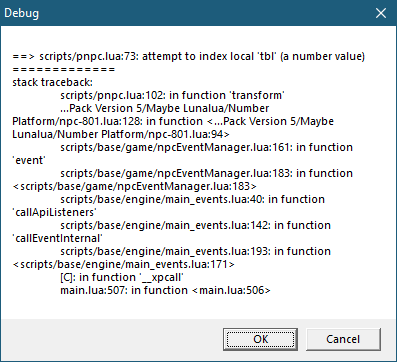This screenshot has width=397, height=362.
Task: Close the Debug dialog window
Action: pos(381,13)
